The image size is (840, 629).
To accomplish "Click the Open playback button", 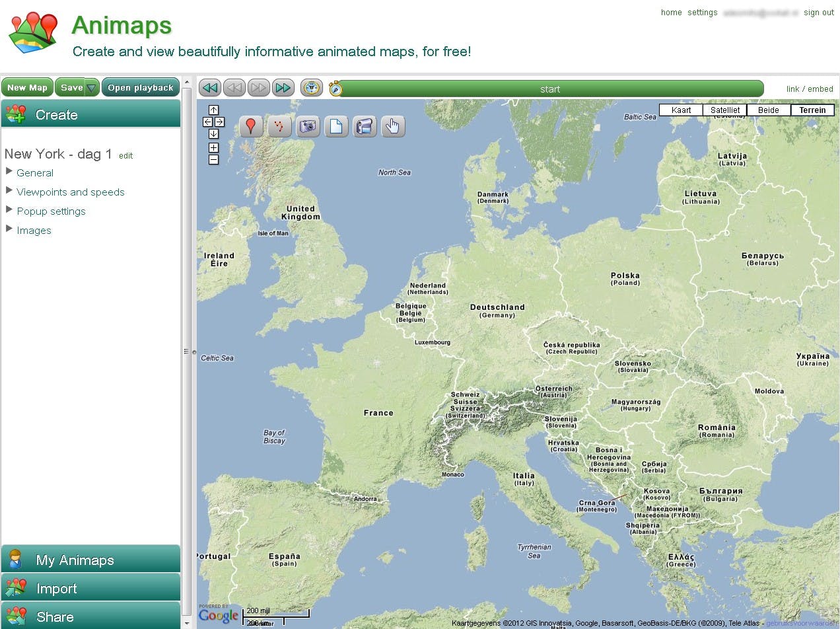I will 141,88.
